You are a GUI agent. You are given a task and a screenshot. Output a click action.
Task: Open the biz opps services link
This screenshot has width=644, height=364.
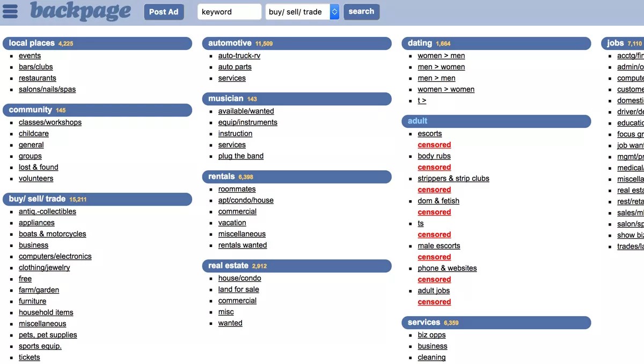tap(431, 335)
